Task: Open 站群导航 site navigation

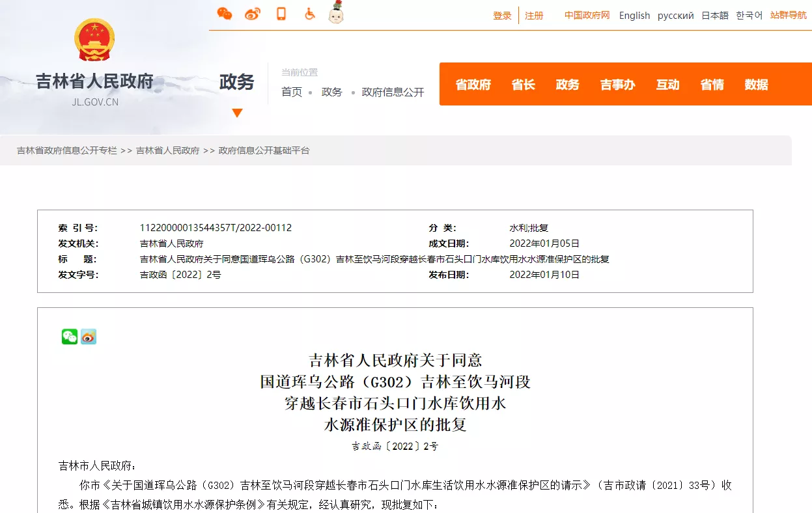Action: click(x=788, y=15)
